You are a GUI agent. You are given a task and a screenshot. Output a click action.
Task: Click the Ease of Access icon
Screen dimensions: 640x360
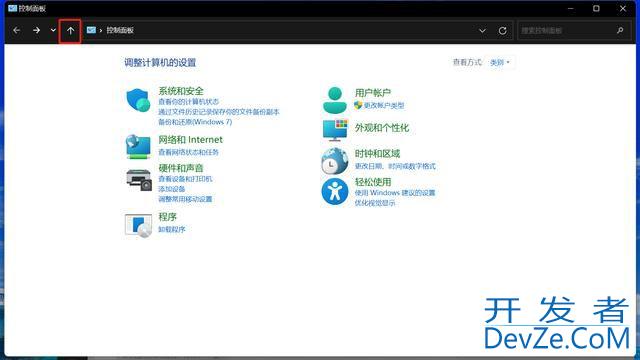(335, 191)
